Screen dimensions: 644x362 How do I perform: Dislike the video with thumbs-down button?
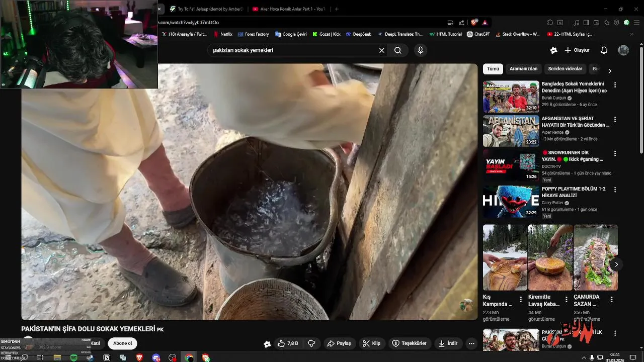click(311, 343)
